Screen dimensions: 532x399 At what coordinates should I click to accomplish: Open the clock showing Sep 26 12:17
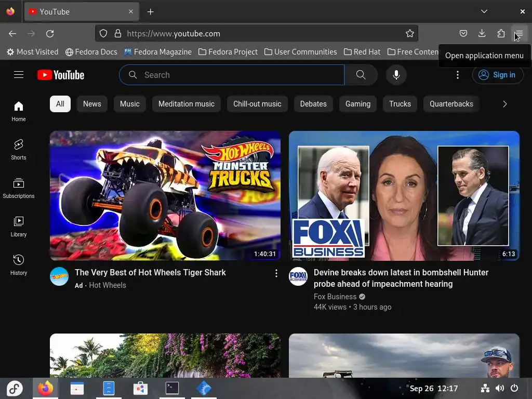434,389
